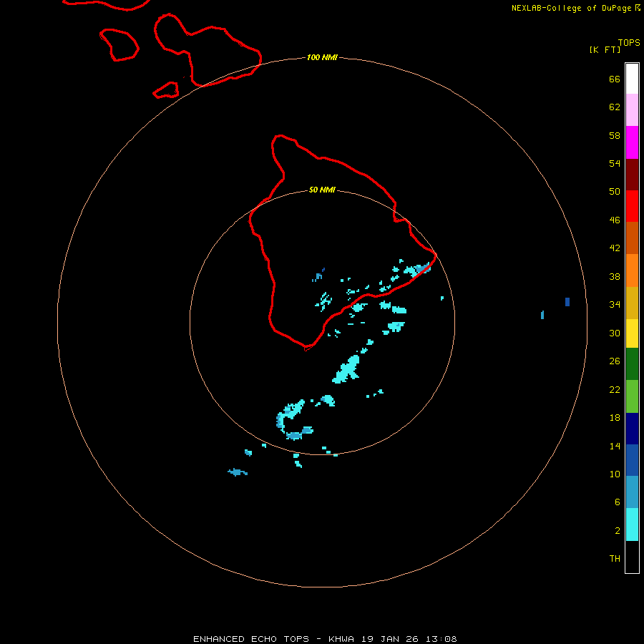Click the legend value 38
Image resolution: width=644 pixels, height=644 pixels.
615,277
